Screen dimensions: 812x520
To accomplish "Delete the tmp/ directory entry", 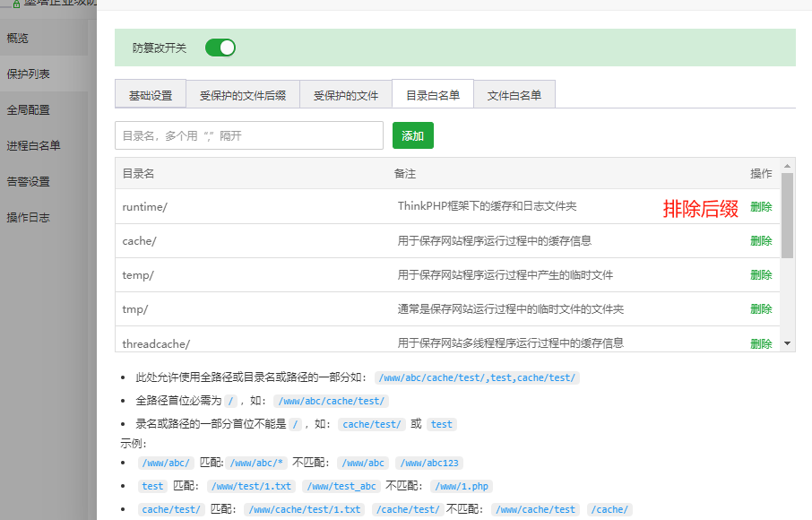I will click(761, 309).
